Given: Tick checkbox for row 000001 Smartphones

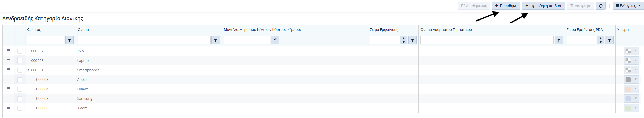Looking at the screenshot, I should (x=20, y=70).
